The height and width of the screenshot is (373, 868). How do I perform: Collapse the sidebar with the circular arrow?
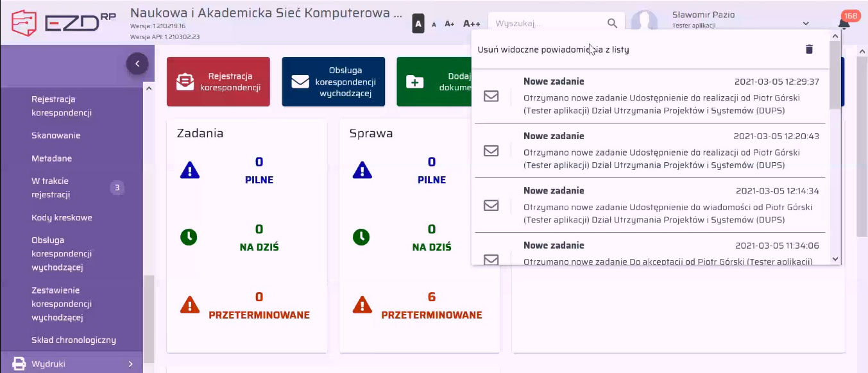137,64
